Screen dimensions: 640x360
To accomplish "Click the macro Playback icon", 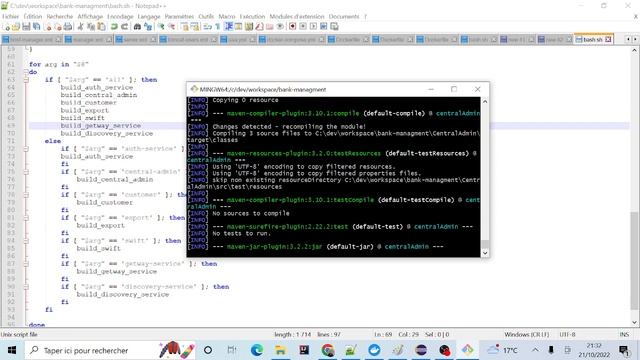I will click(313, 27).
